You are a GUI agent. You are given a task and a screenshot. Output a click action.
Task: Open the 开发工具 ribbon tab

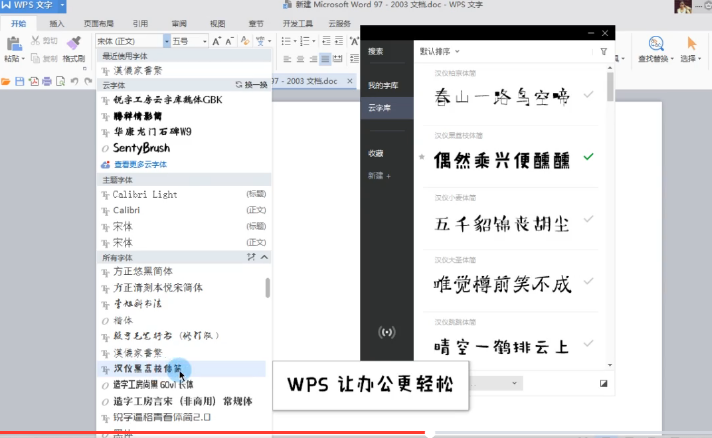pos(297,24)
